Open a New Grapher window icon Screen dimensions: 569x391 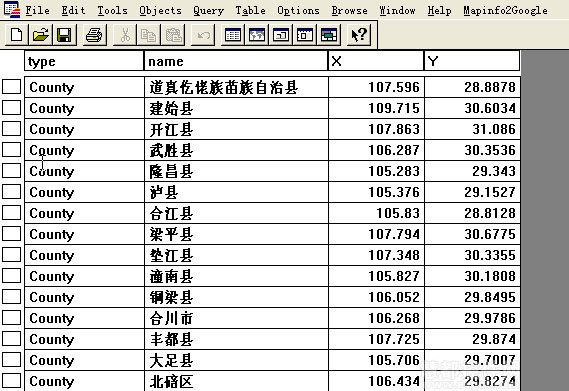pos(281,35)
